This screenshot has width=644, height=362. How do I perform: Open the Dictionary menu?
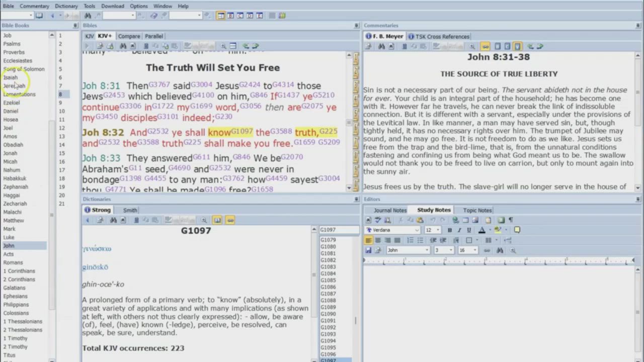click(x=66, y=6)
